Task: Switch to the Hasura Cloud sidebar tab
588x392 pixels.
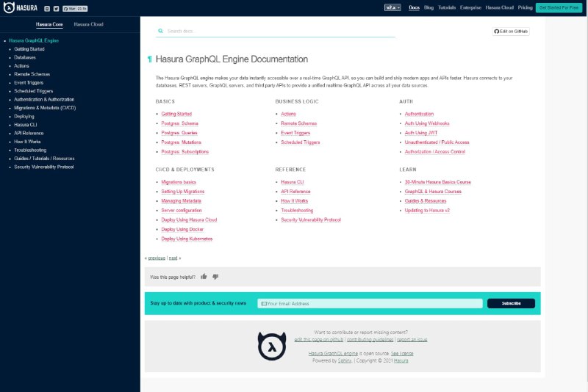Action: tap(88, 24)
